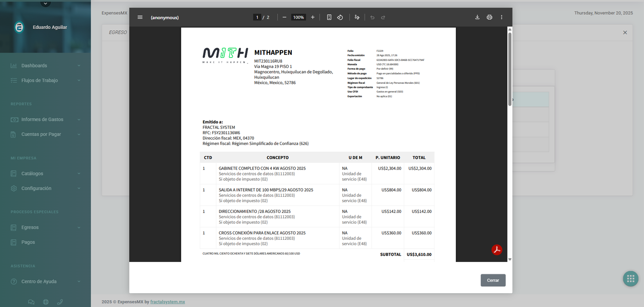Click the GABINETE COMPLETO CON 4 KW concept row
This screenshot has width=644, height=307.
click(317, 174)
